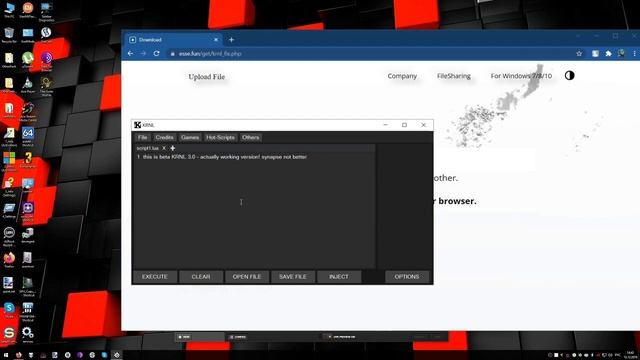
Task: Go forward in the Chrome browser
Action: point(143,53)
